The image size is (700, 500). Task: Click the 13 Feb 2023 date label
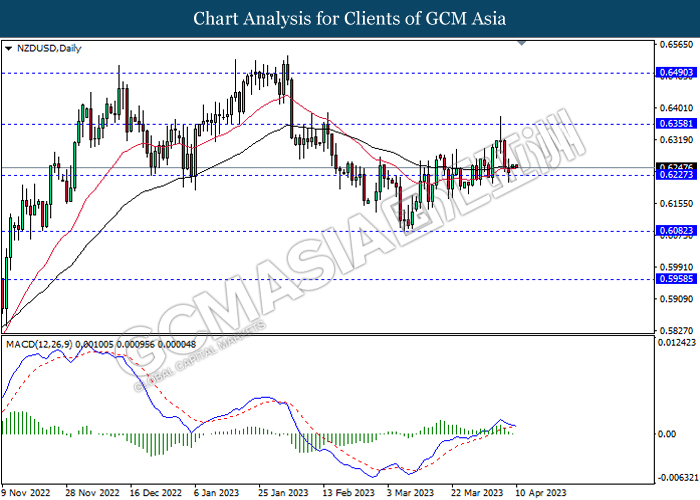click(x=349, y=493)
